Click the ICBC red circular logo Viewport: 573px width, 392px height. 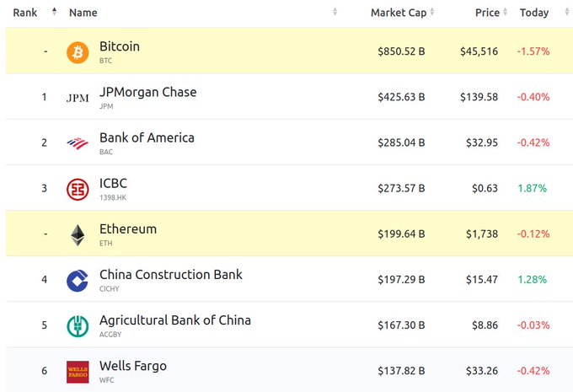coord(78,190)
